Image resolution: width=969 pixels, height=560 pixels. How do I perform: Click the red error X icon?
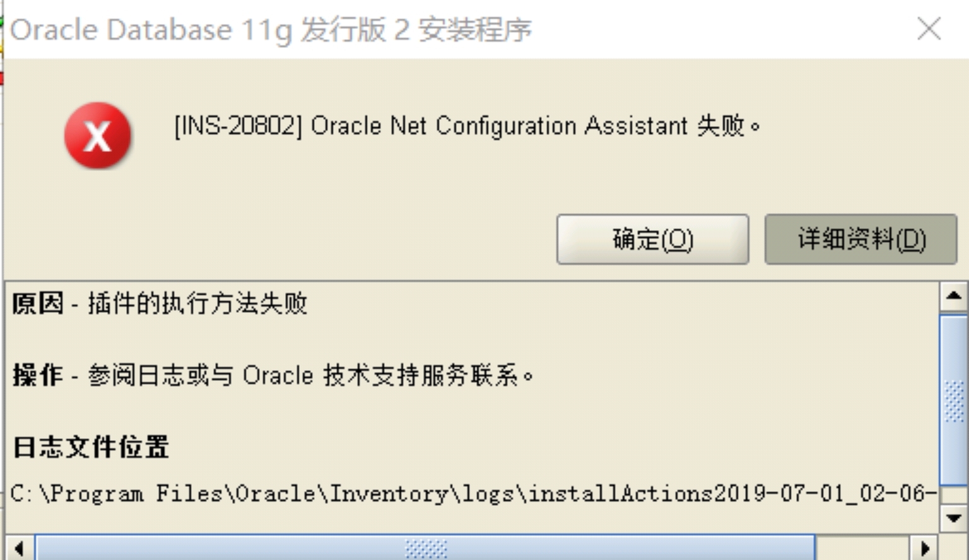tap(98, 136)
